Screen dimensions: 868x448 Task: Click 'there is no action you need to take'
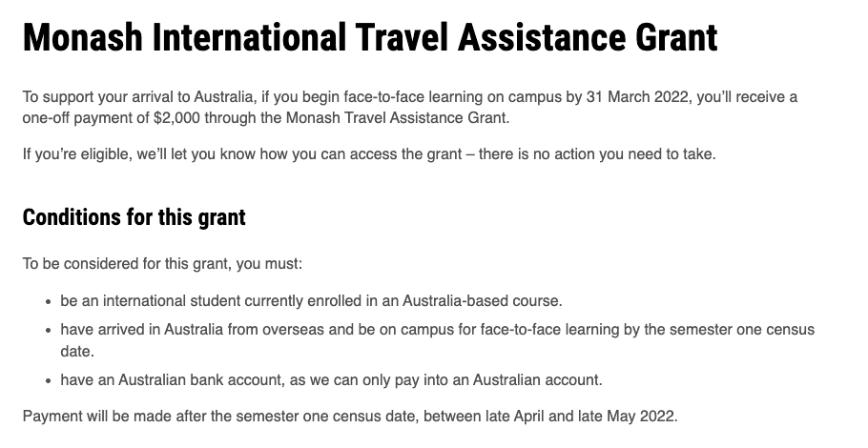point(597,153)
